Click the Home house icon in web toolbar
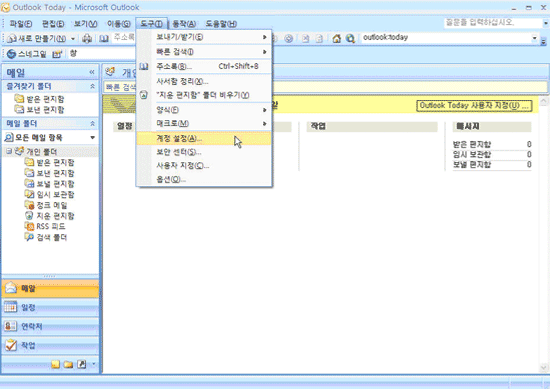This screenshot has height=389, width=550. tap(337, 38)
